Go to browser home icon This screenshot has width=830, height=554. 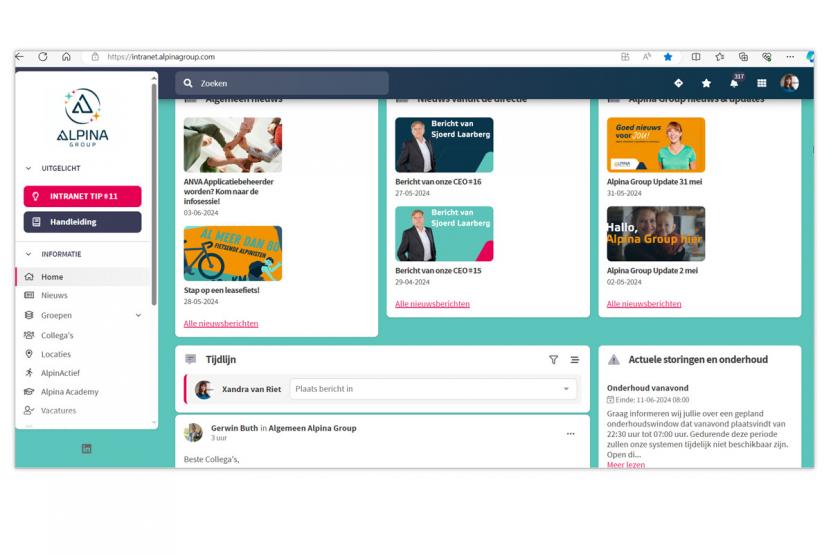click(66, 57)
